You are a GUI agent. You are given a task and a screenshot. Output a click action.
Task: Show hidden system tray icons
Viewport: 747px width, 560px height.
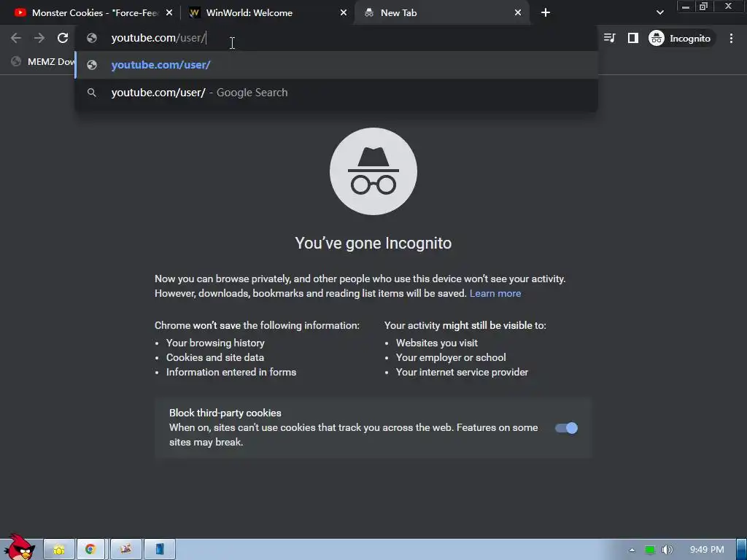tap(632, 550)
